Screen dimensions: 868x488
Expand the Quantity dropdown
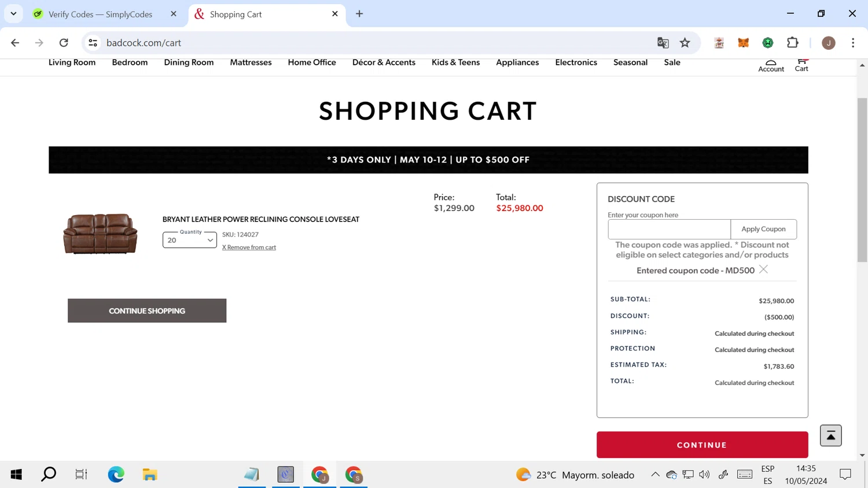189,240
